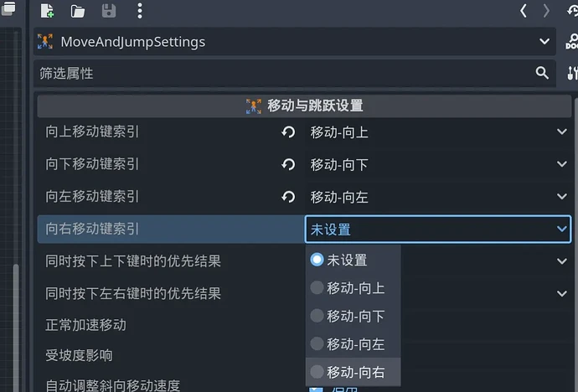Revert the 向左移动键索引 property
The height and width of the screenshot is (392, 578).
pos(288,197)
